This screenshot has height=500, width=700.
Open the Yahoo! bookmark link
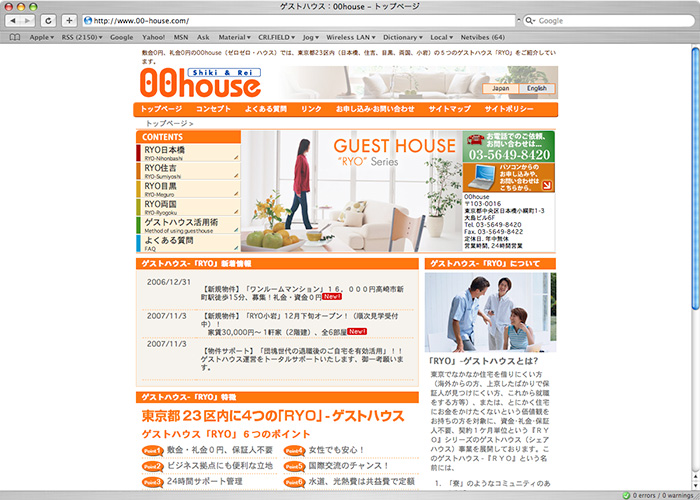(x=154, y=38)
